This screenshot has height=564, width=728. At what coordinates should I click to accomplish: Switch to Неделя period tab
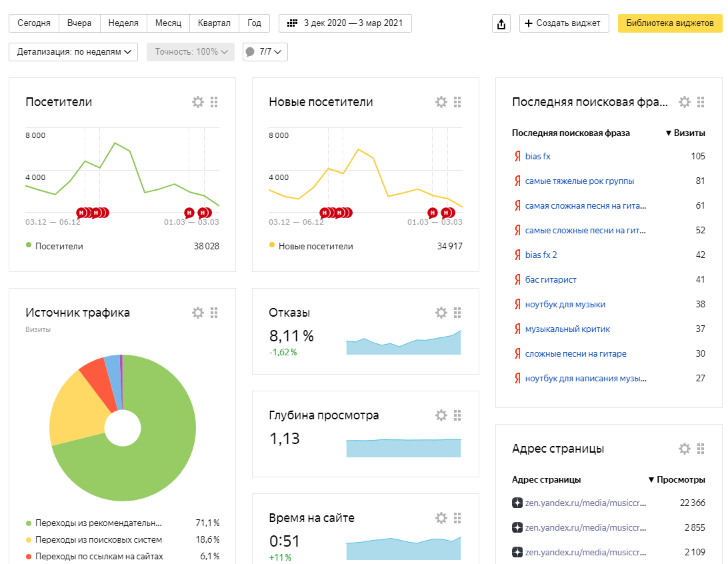tap(123, 23)
